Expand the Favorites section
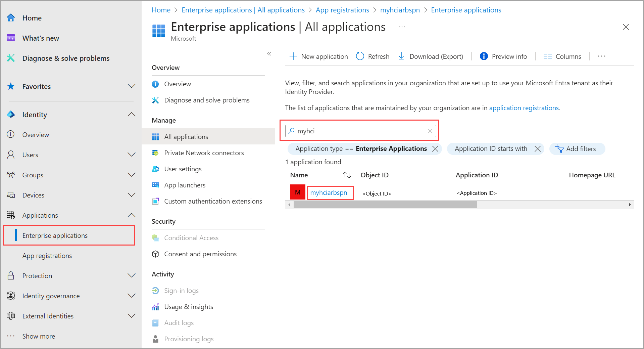Screen dimensions: 644x349 [x=132, y=86]
